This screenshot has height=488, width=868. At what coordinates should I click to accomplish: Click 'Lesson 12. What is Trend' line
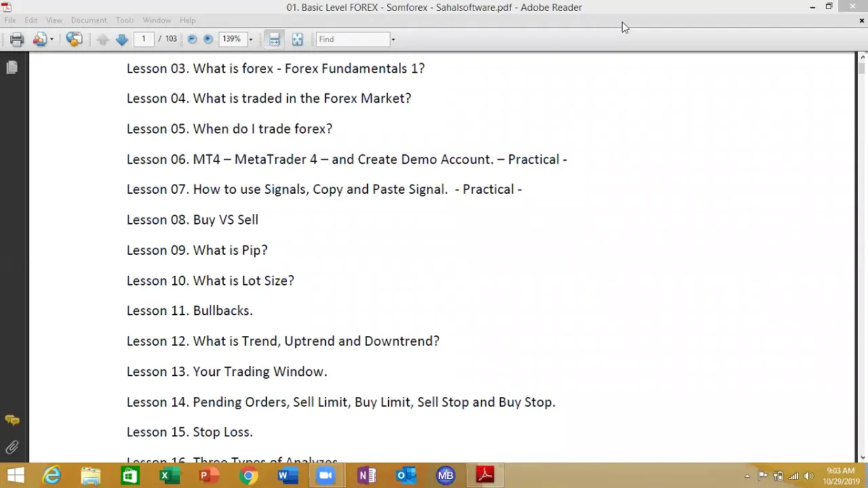click(x=283, y=341)
